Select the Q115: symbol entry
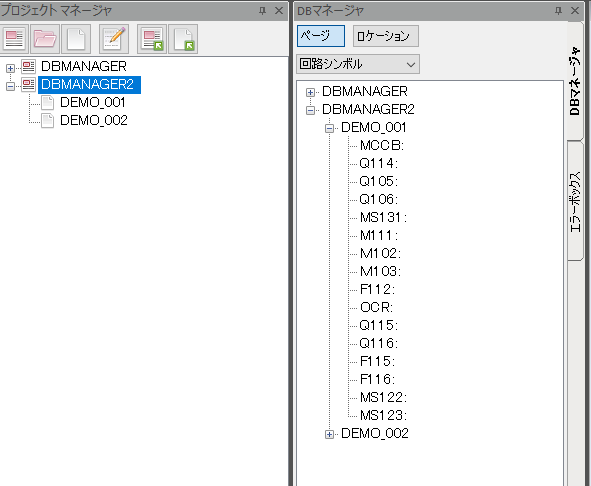 pos(378,325)
